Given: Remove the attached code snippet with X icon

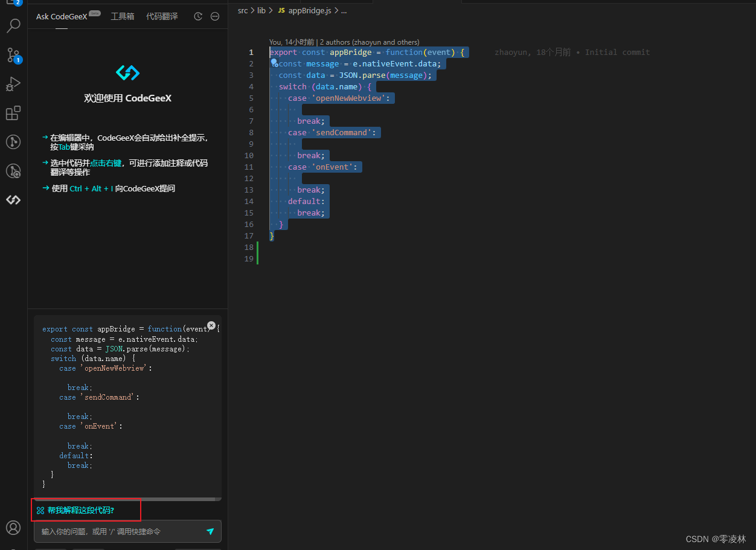Looking at the screenshot, I should coord(211,325).
